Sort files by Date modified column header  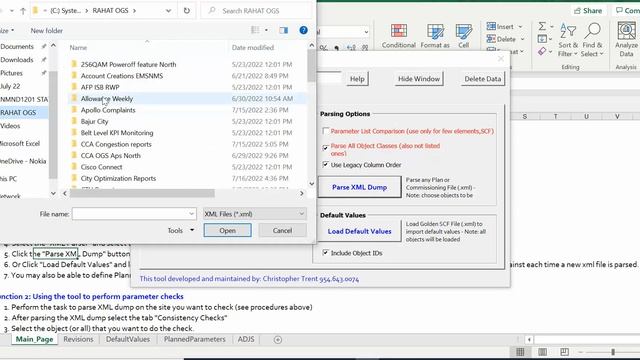(x=253, y=48)
